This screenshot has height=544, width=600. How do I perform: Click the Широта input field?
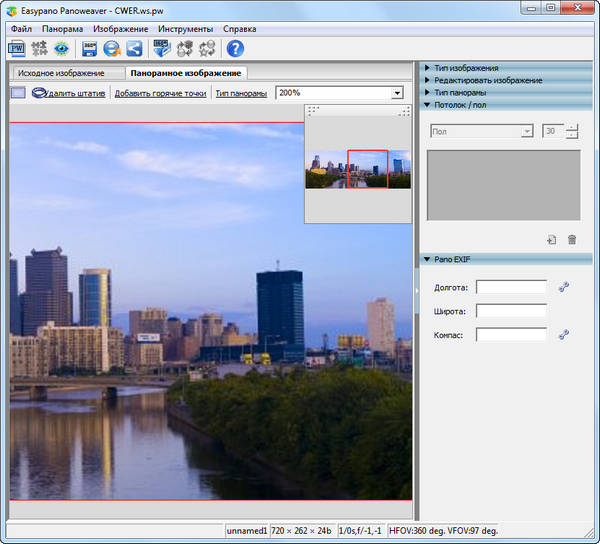pyautogui.click(x=511, y=311)
